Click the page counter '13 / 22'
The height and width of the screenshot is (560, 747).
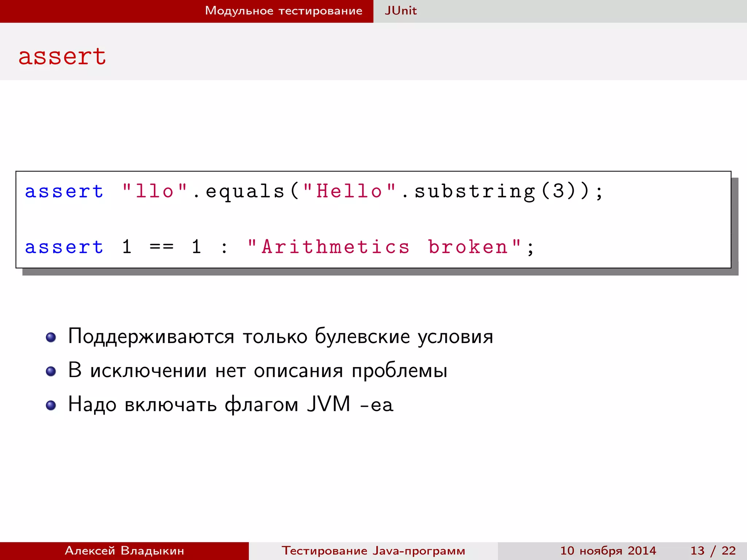(713, 551)
